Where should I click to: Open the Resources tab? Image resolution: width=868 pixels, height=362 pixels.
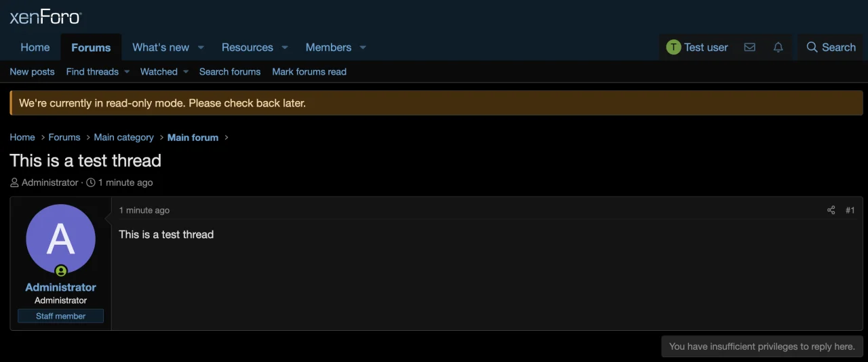pos(248,47)
